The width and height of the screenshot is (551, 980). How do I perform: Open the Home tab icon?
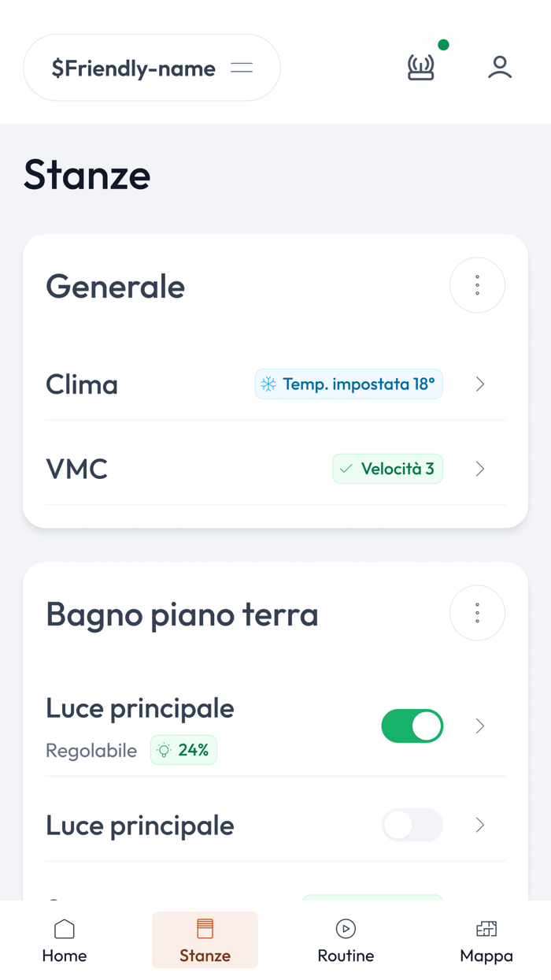coord(64,930)
